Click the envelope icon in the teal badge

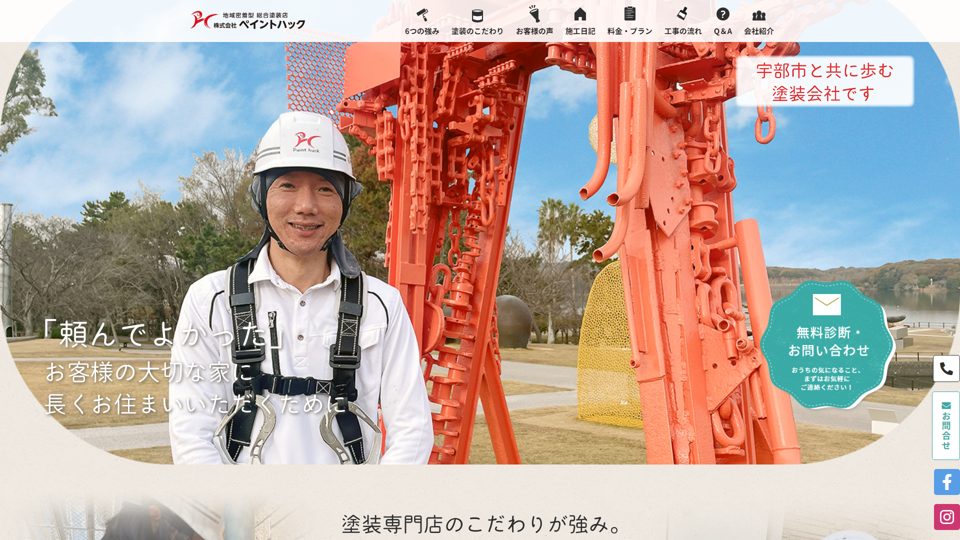827,304
